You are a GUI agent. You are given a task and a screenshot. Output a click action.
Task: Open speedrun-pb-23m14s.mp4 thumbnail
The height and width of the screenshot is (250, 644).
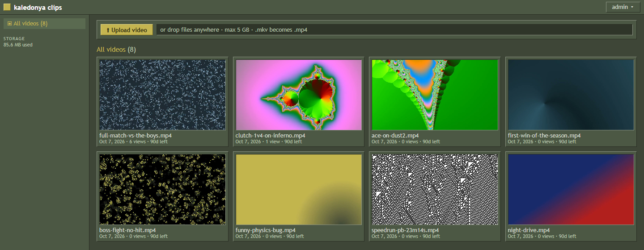click(435, 190)
